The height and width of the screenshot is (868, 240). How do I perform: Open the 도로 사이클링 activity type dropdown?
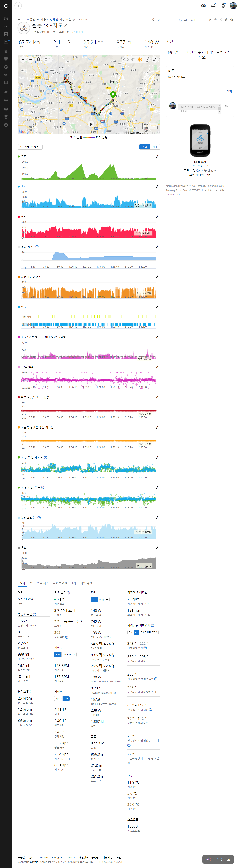tap(28, 20)
